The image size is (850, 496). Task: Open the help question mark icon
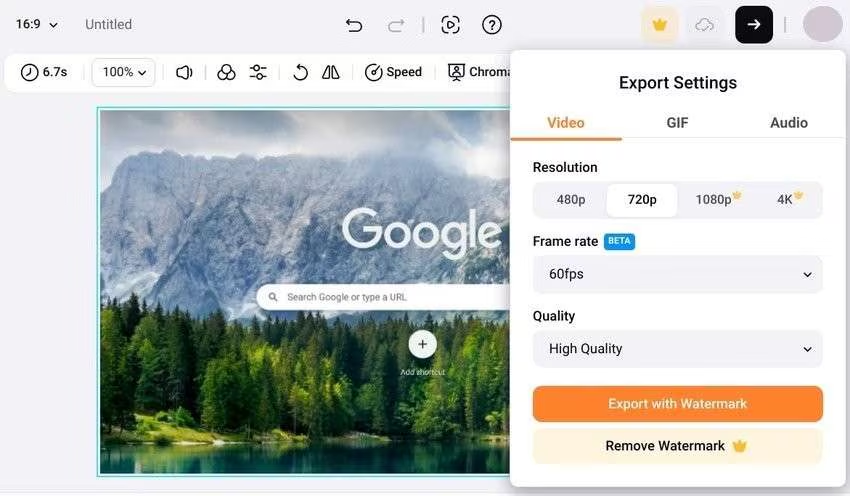click(492, 25)
